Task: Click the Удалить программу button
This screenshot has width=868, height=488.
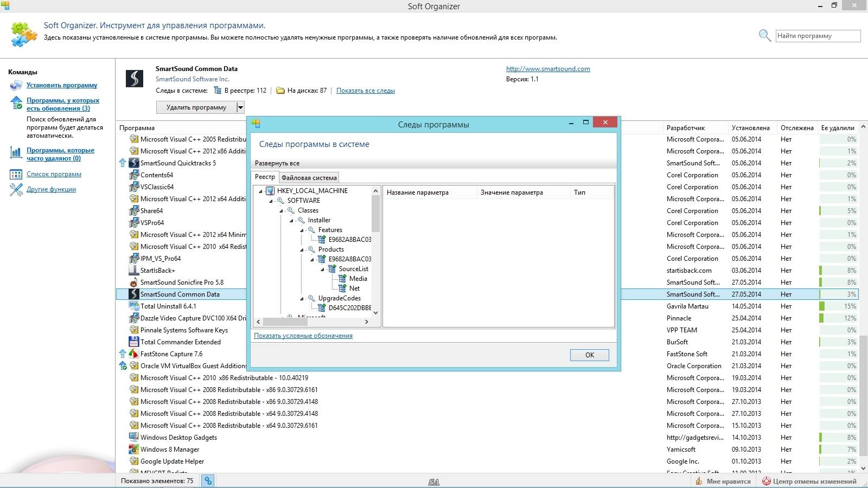Action: pyautogui.click(x=196, y=107)
